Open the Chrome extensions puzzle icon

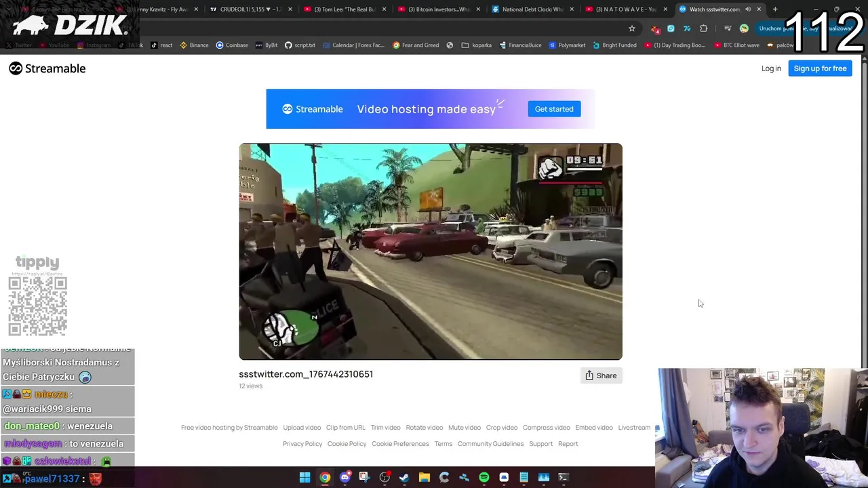[x=703, y=28]
